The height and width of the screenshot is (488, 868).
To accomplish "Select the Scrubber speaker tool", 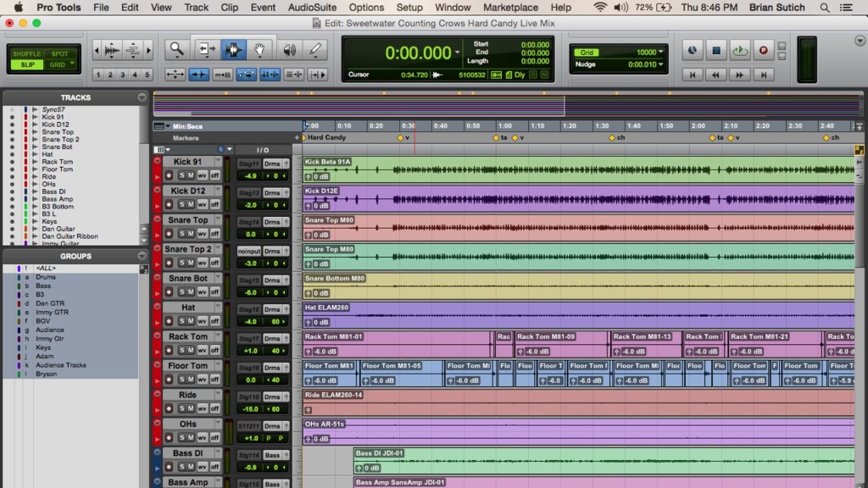I will [288, 50].
